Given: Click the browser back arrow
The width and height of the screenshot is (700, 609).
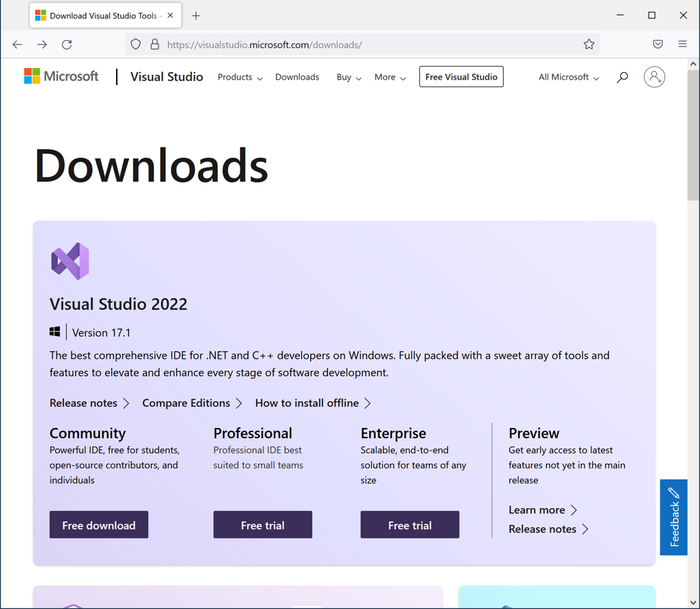Looking at the screenshot, I should [x=17, y=44].
